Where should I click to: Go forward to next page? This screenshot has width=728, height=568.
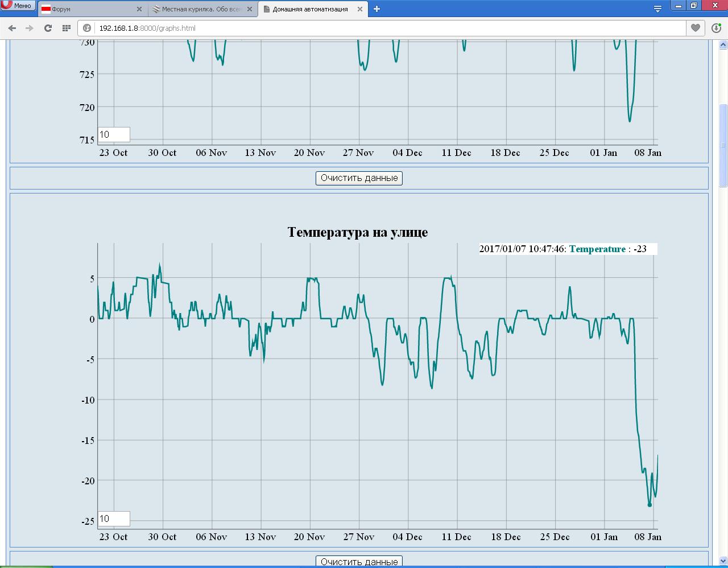pos(30,28)
